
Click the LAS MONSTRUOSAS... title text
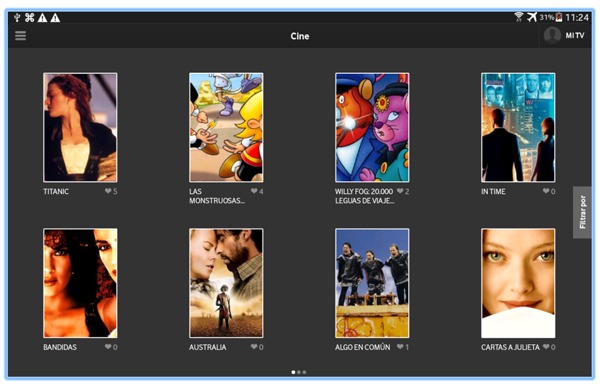click(x=217, y=196)
